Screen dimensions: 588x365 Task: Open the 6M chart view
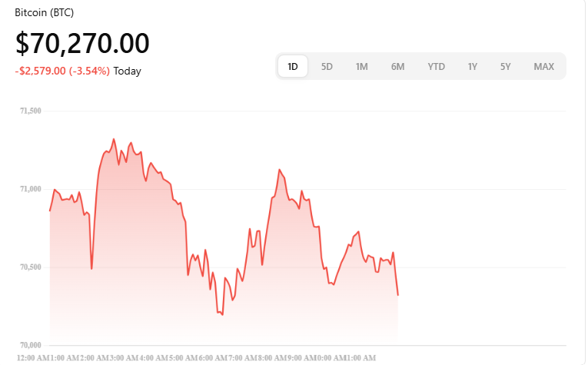click(x=397, y=66)
